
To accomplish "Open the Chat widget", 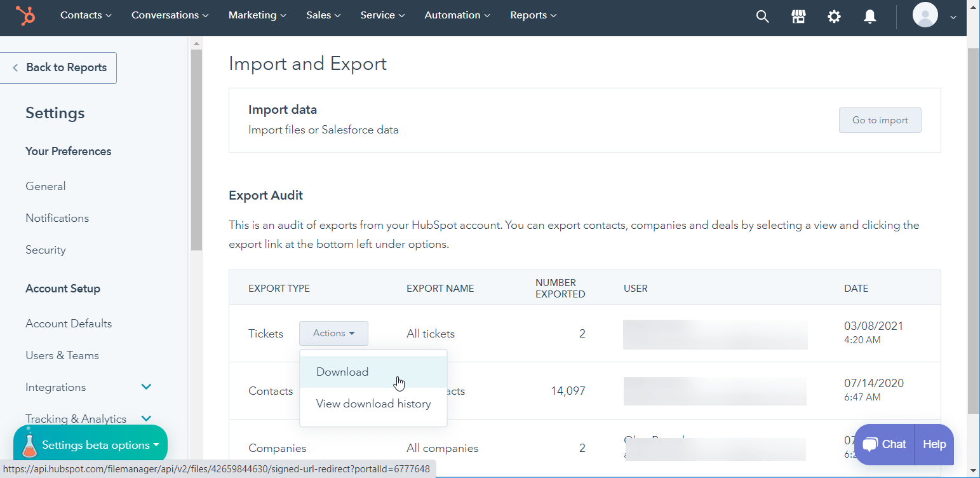I will point(884,444).
